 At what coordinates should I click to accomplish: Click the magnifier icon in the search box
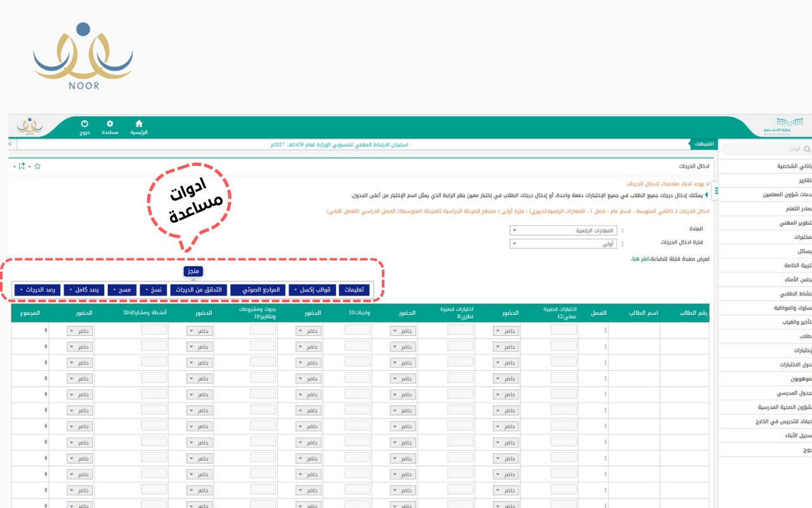[807, 149]
